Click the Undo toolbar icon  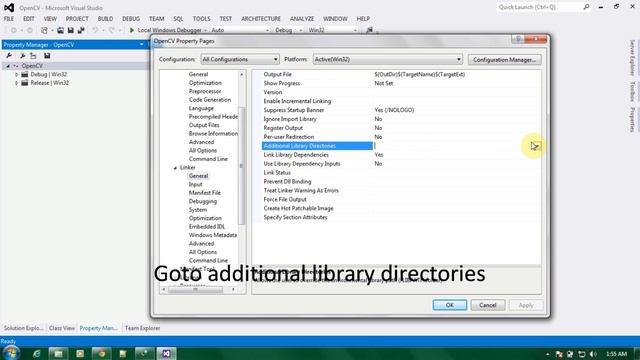pos(95,30)
